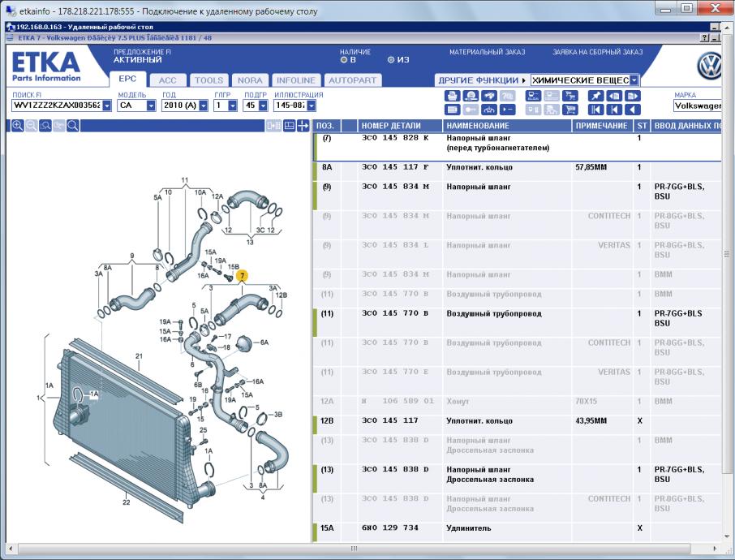Click the crosshair move illustration icon
This screenshot has height=560, width=735.
pyautogui.click(x=303, y=126)
